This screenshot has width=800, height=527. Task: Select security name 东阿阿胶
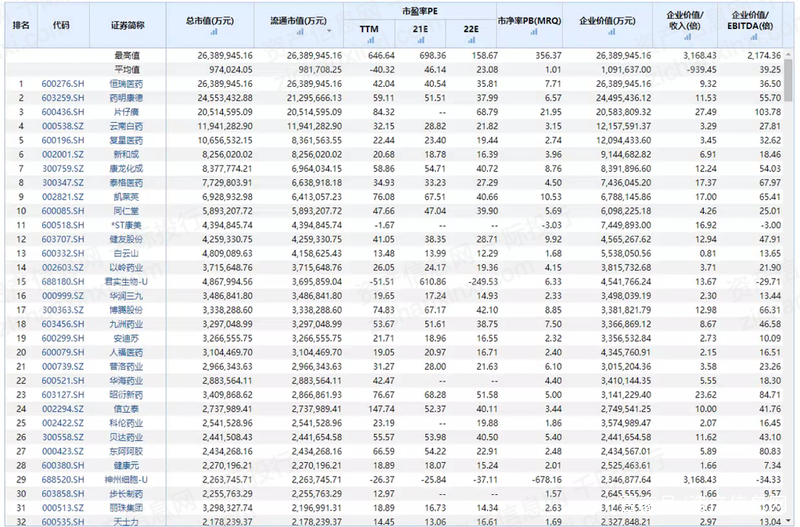click(127, 451)
